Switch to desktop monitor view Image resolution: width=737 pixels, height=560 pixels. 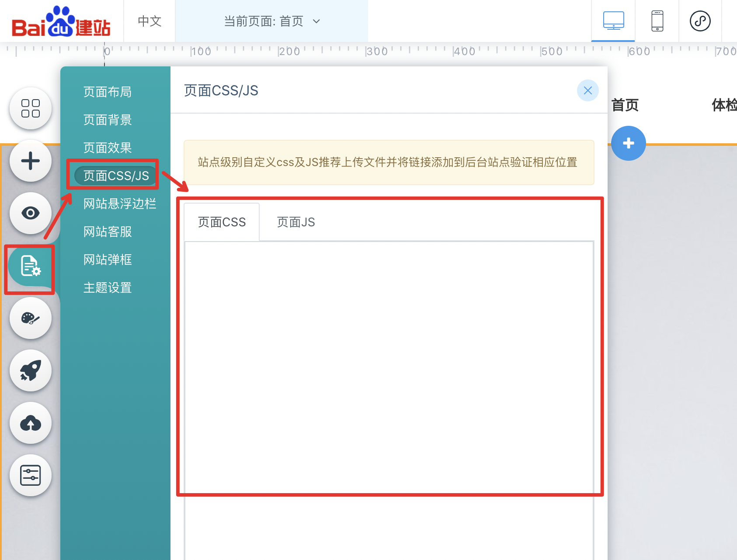coord(613,21)
